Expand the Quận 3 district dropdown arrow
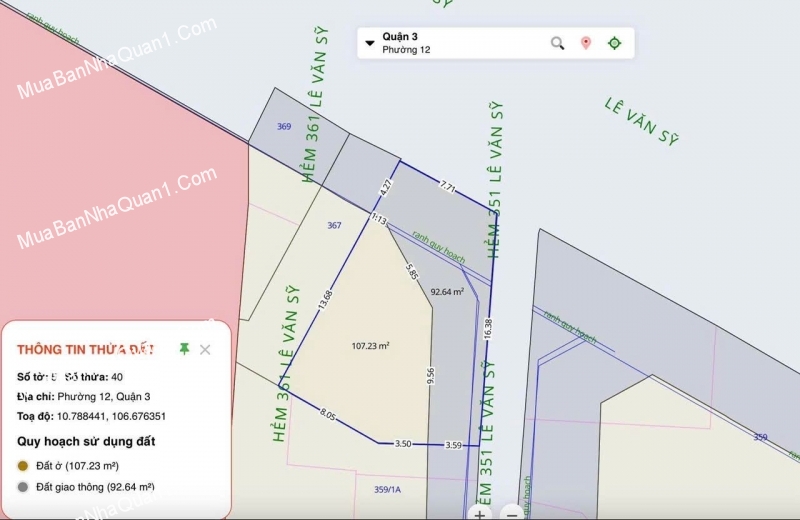800x520 pixels. click(x=370, y=43)
